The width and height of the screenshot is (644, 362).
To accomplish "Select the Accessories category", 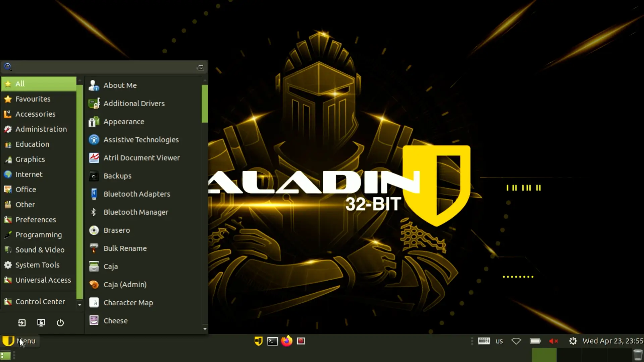I will tap(39, 114).
